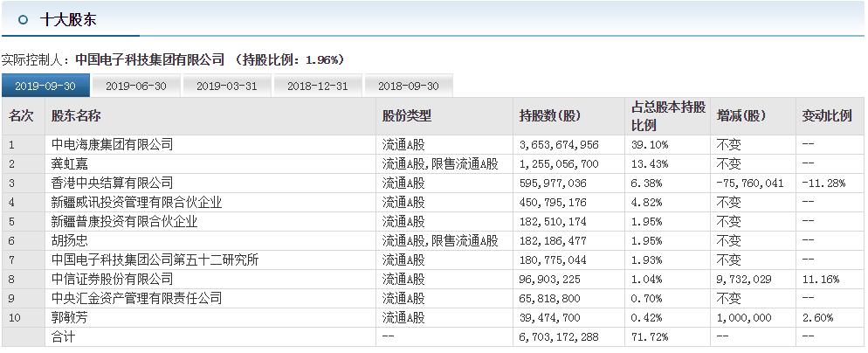View the 2018-09-30 tab

[408, 86]
